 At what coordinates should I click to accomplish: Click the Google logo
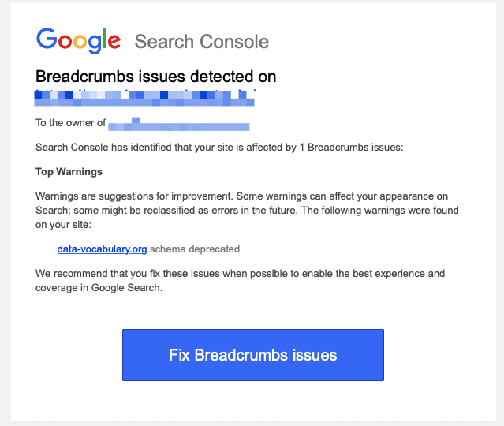tap(78, 41)
